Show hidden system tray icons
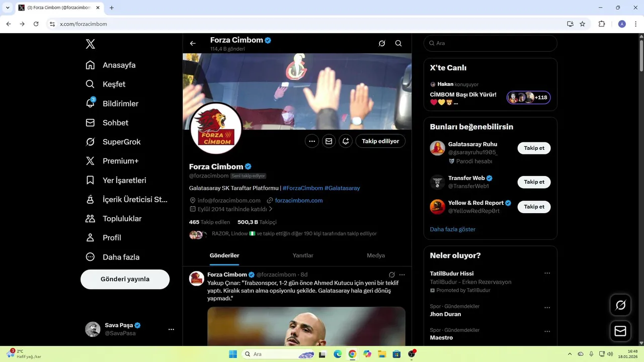644x362 pixels. 570,354
